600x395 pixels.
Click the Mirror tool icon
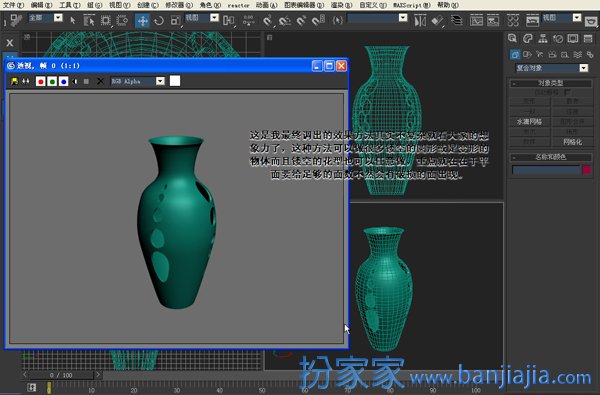click(x=420, y=20)
